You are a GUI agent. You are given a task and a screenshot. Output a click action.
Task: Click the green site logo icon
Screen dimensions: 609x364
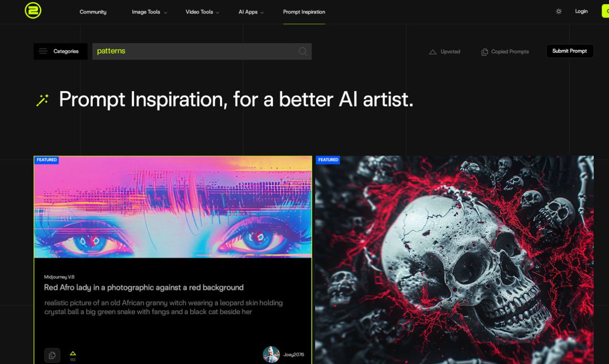33,11
